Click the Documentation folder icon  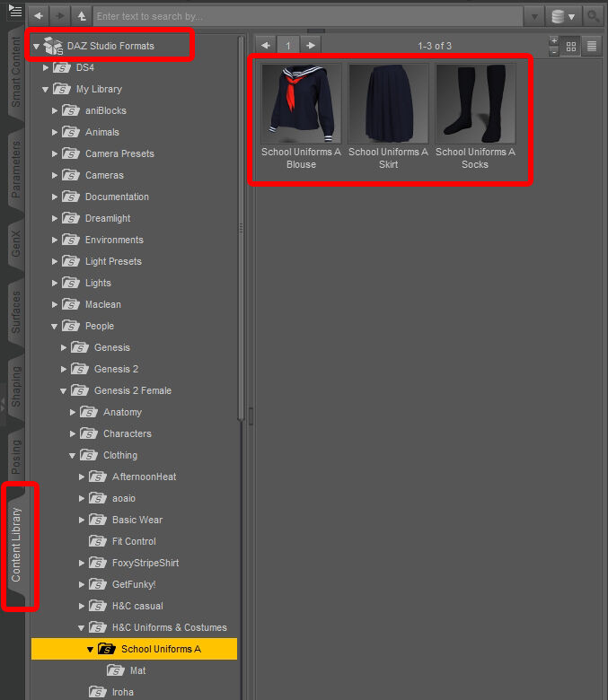tap(71, 197)
